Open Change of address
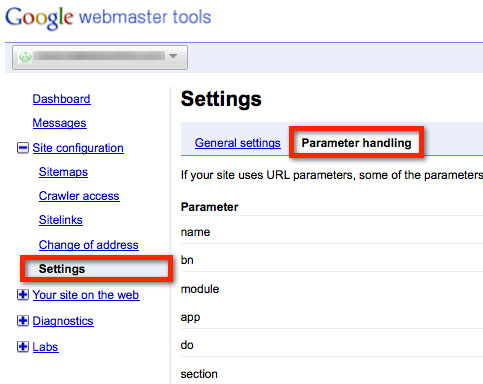 [x=89, y=245]
